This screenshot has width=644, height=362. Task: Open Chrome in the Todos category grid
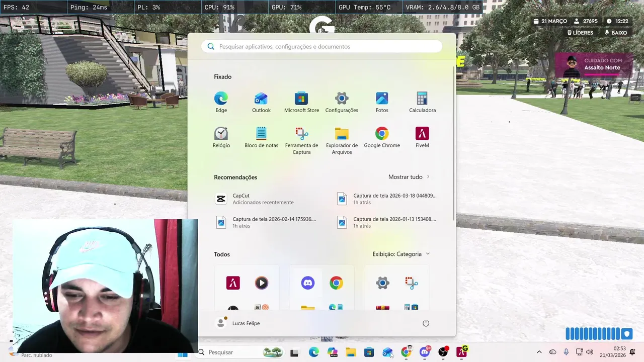coord(336,283)
